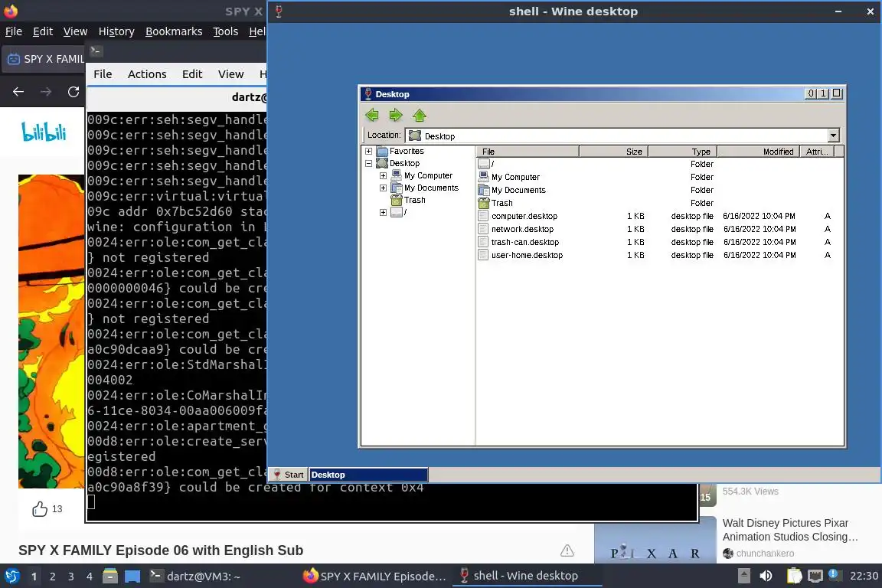Click the Desktop task in Wine taskbar

tap(368, 475)
